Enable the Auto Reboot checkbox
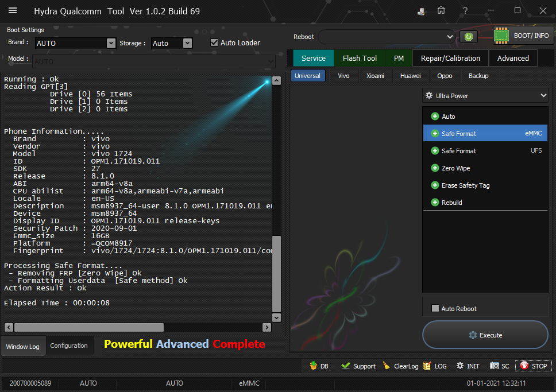 435,308
